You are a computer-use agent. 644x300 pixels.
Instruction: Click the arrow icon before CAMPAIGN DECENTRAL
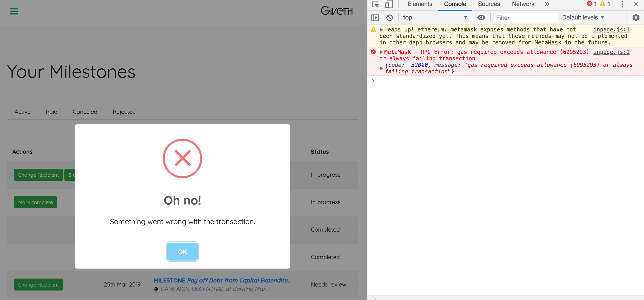pos(156,289)
